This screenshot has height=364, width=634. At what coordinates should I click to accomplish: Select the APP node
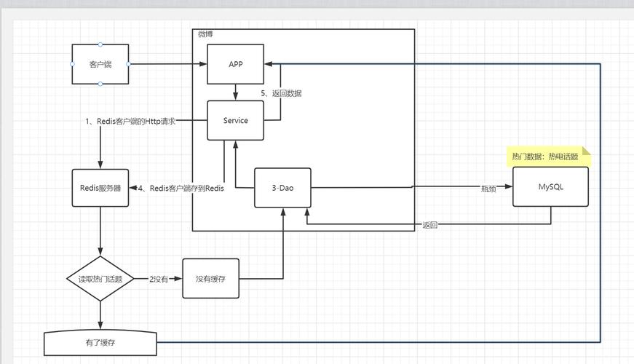point(235,64)
